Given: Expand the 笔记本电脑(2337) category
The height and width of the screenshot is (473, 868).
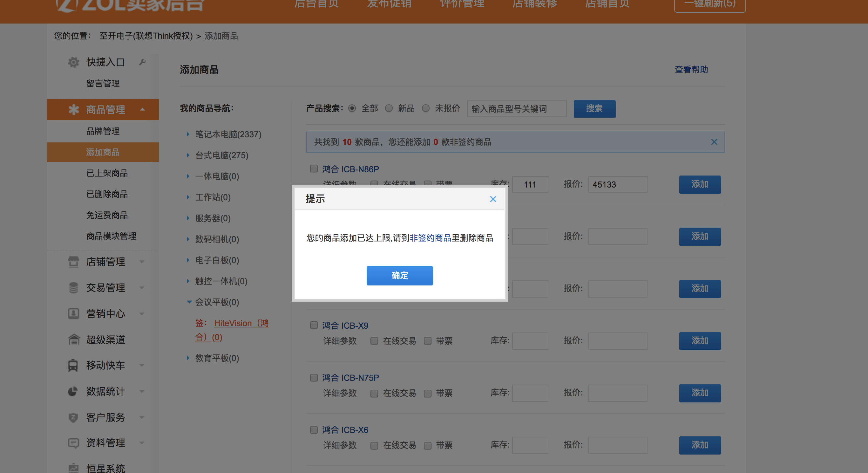Looking at the screenshot, I should 188,134.
